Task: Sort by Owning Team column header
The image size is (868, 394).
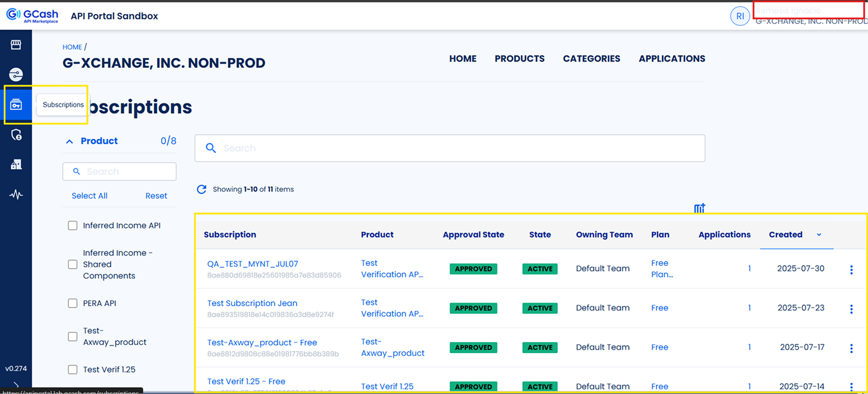Action: click(604, 234)
